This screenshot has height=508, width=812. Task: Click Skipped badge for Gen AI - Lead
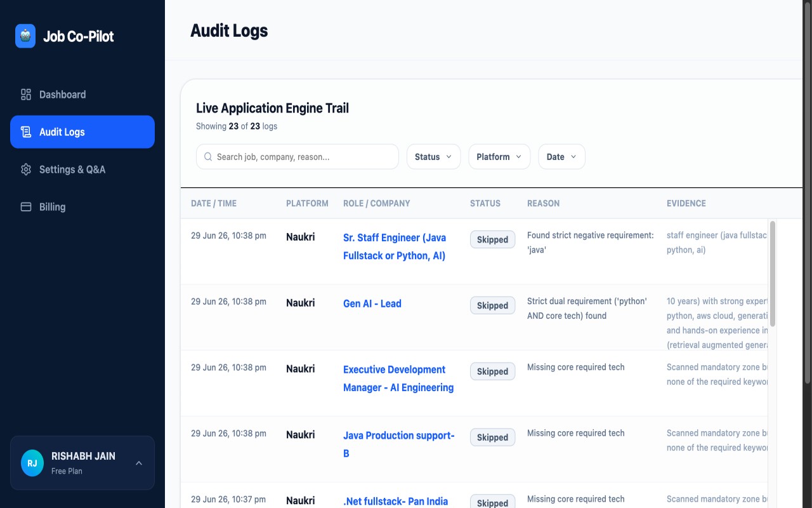492,305
